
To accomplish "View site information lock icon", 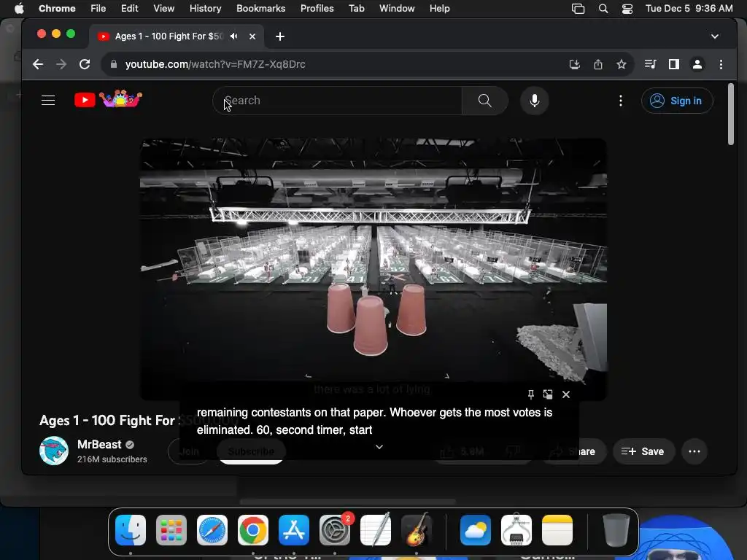I will 113,64.
